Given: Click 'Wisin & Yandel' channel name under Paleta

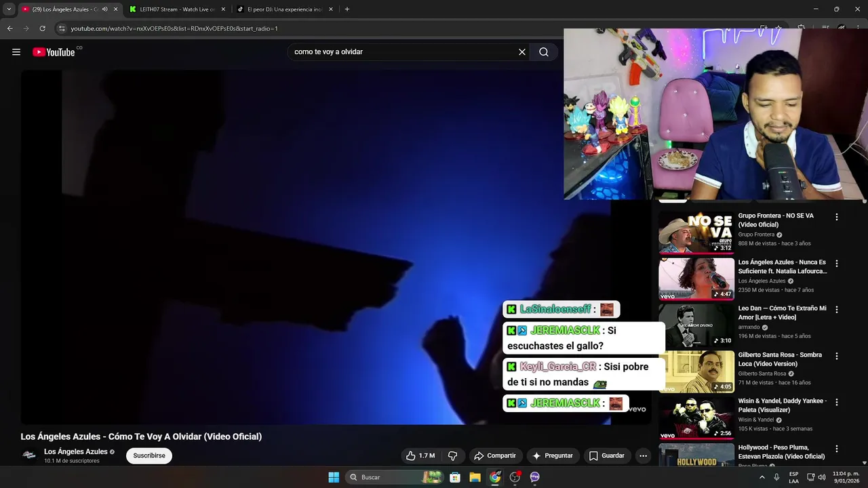Looking at the screenshot, I should [x=756, y=420].
